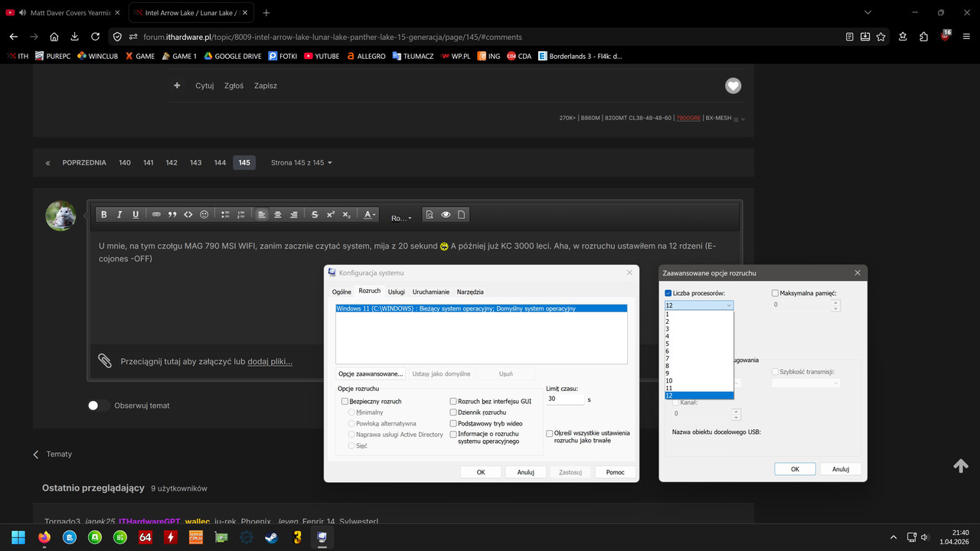Switch to the 'Narzędzia' tab
This screenshot has height=551, width=980.
tap(470, 292)
